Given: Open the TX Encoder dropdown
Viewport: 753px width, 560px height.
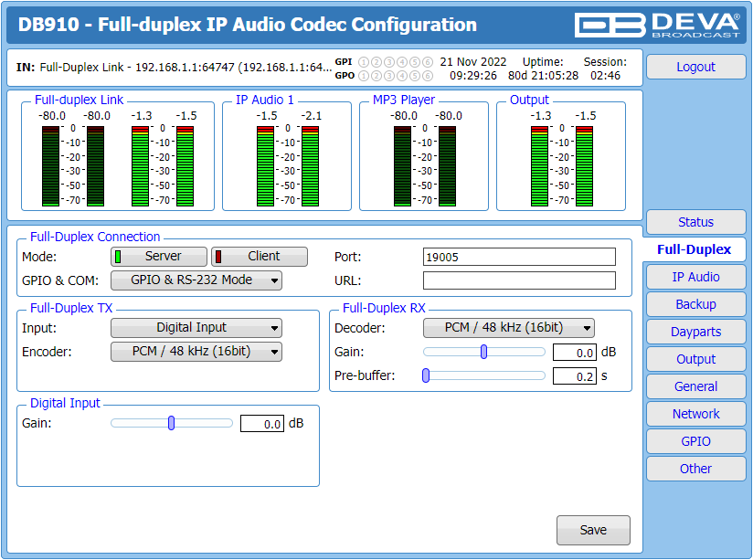Looking at the screenshot, I should [x=196, y=352].
